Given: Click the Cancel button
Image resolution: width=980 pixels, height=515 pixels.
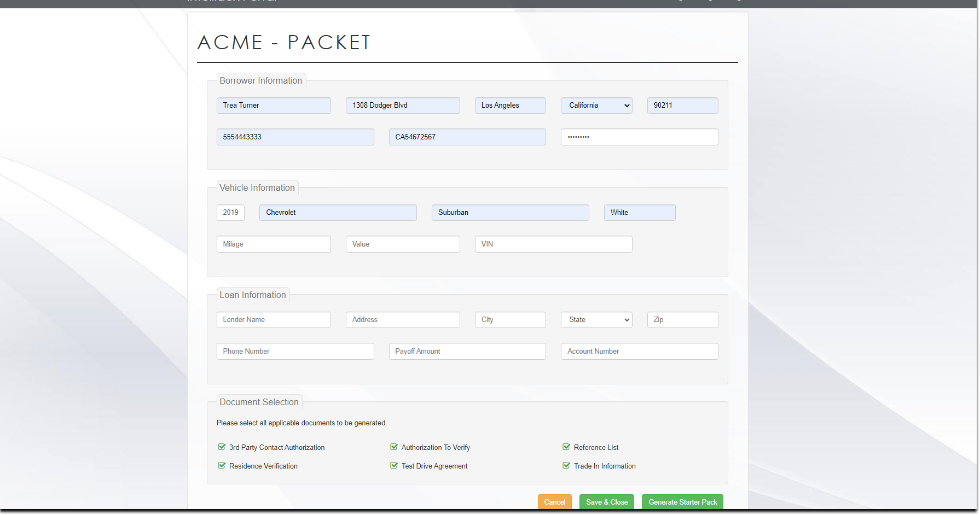Looking at the screenshot, I should (x=555, y=502).
